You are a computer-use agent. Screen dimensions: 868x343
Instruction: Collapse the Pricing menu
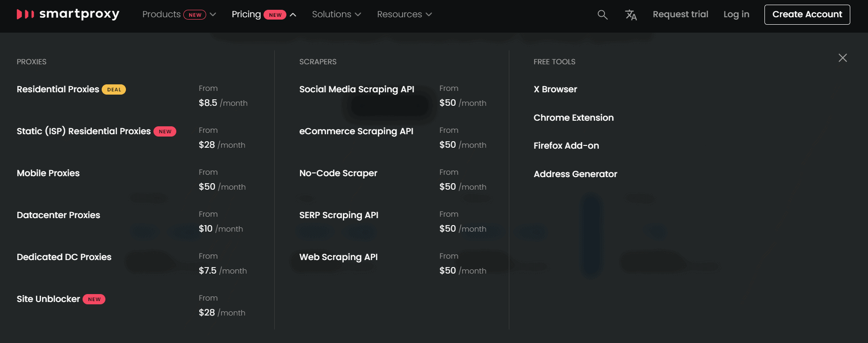click(264, 14)
